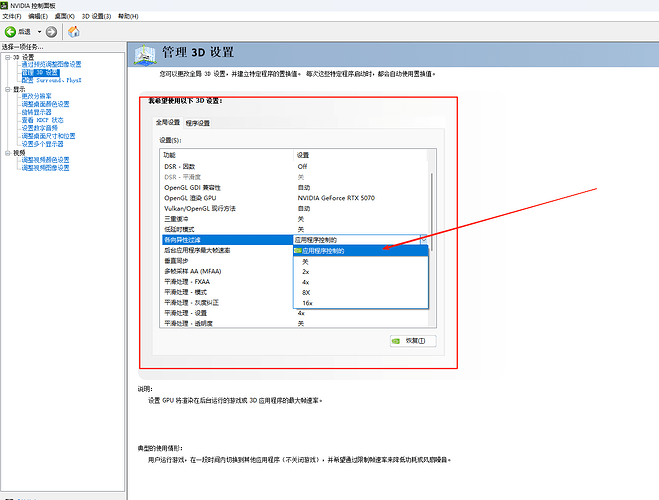Open the 文件(F) menu

pyautogui.click(x=12, y=16)
